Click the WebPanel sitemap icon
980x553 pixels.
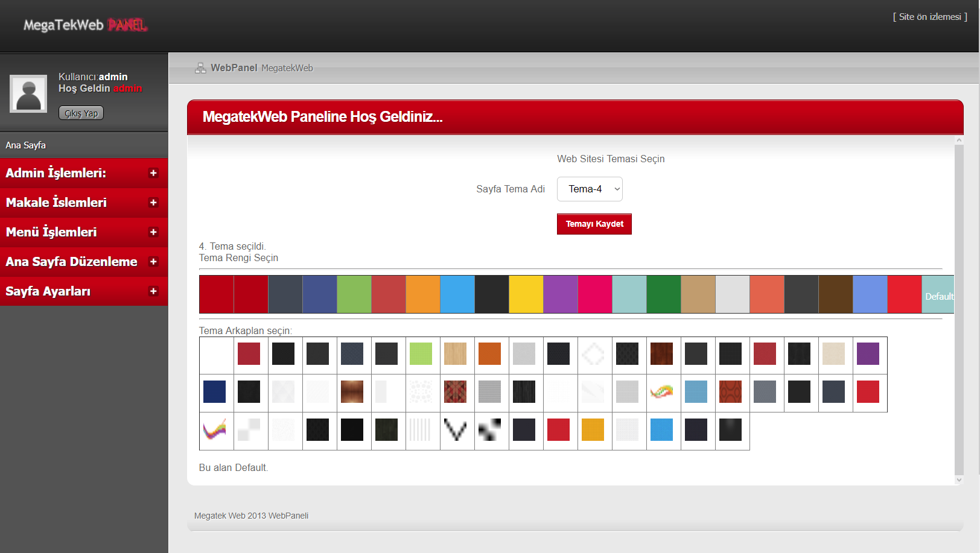[x=200, y=68]
